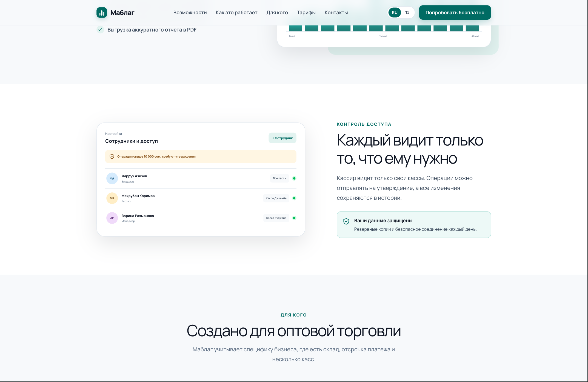Viewport: 588px width, 382px height.
Task: Click the name Фаррух Азизов
Action: 134,176
